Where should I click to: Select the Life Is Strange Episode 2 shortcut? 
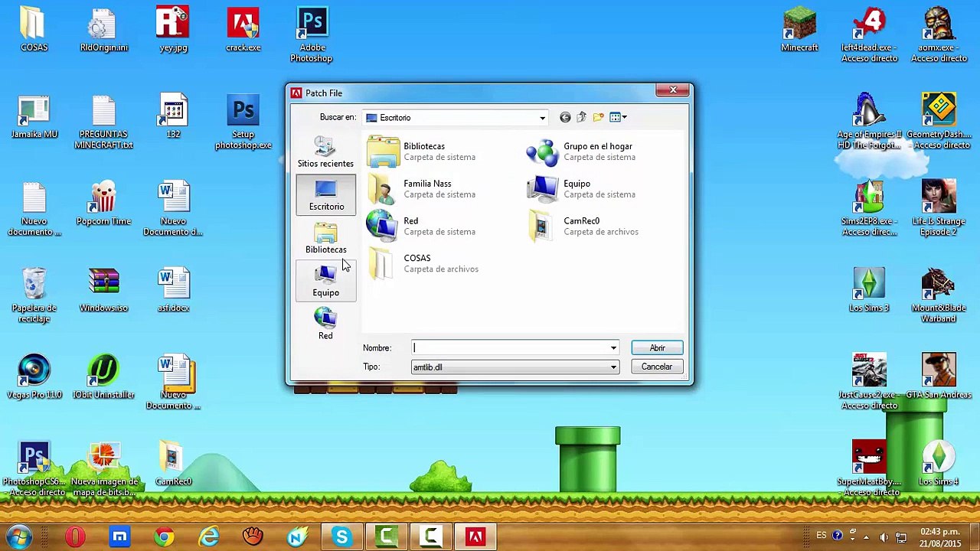coord(939,209)
